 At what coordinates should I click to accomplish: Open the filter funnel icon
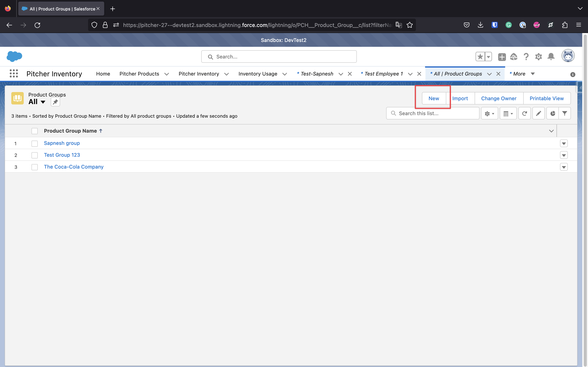(565, 113)
